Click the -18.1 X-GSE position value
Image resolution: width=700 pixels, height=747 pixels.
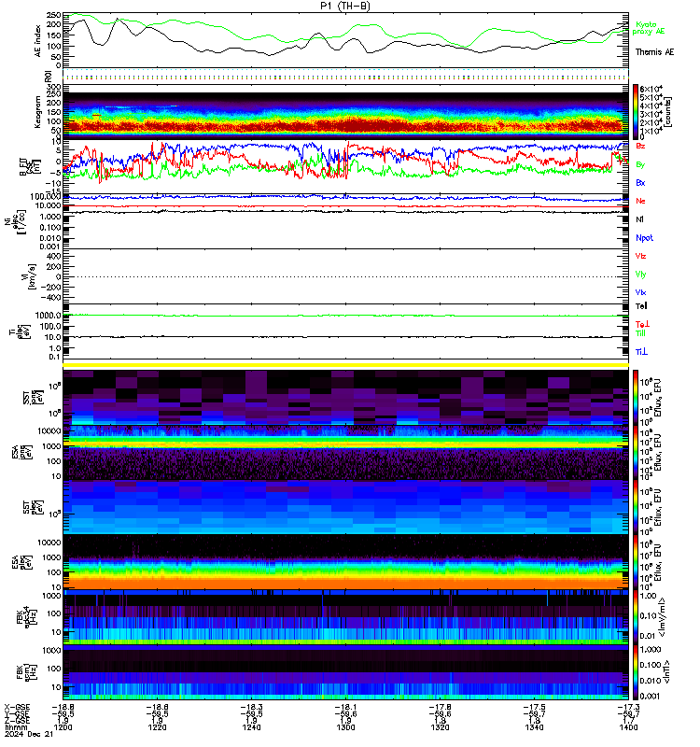pyautogui.click(x=345, y=707)
